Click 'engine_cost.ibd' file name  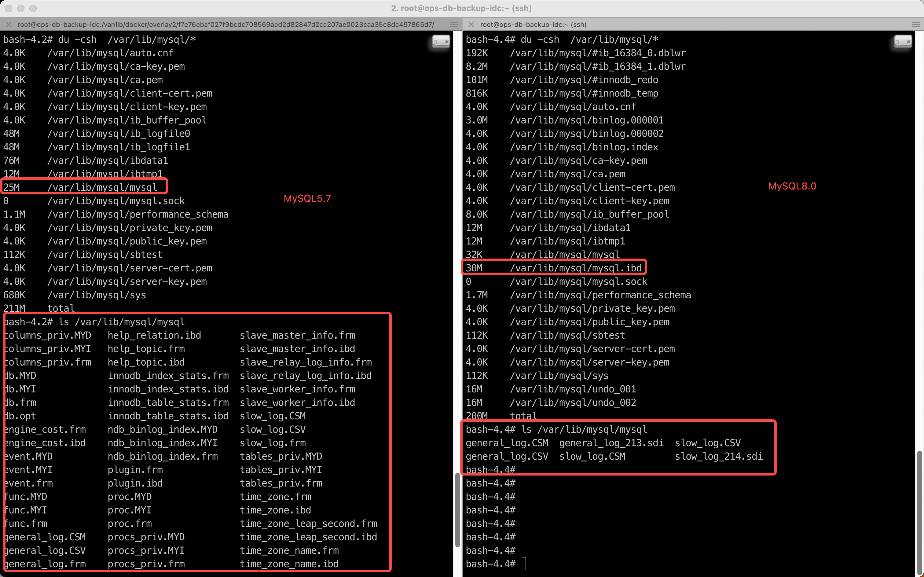pyautogui.click(x=45, y=443)
